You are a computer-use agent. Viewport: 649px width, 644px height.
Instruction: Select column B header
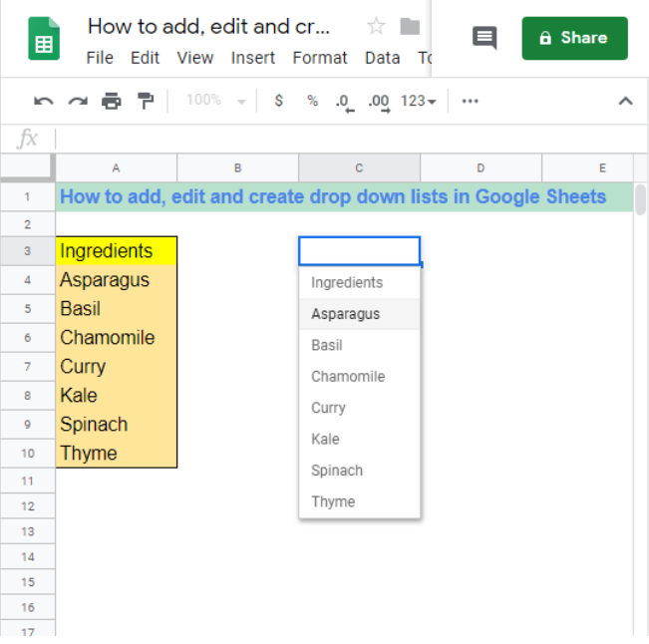pyautogui.click(x=237, y=168)
